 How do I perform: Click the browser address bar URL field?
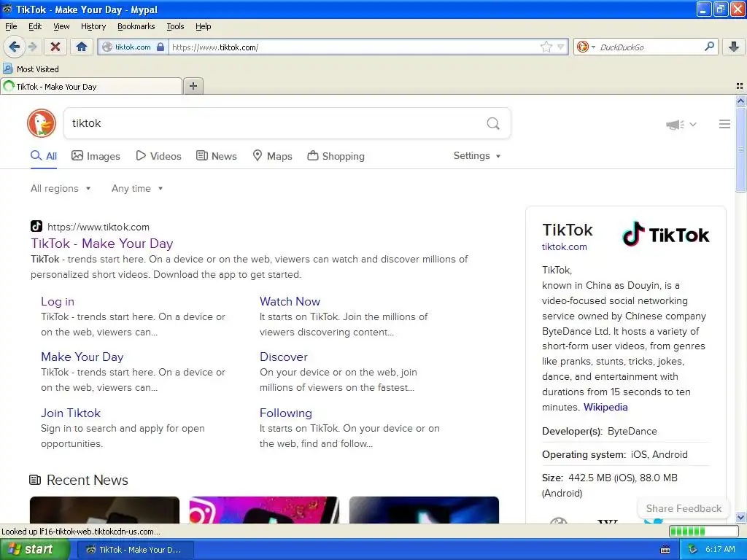[x=355, y=47]
